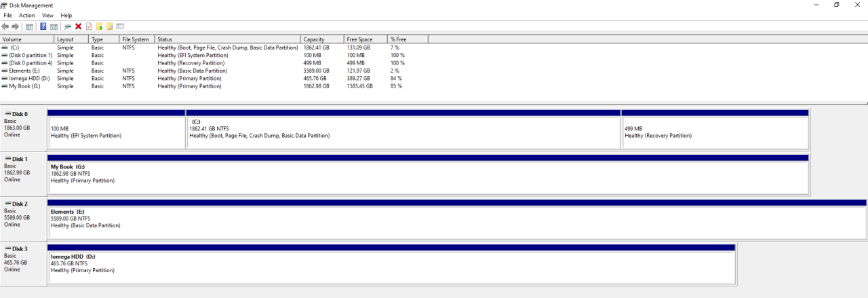
Task: Open the View menu
Action: tap(47, 15)
